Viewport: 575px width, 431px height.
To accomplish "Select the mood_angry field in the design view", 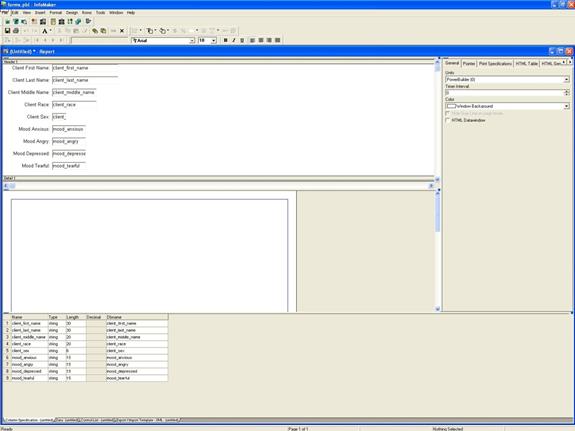I will [69, 142].
